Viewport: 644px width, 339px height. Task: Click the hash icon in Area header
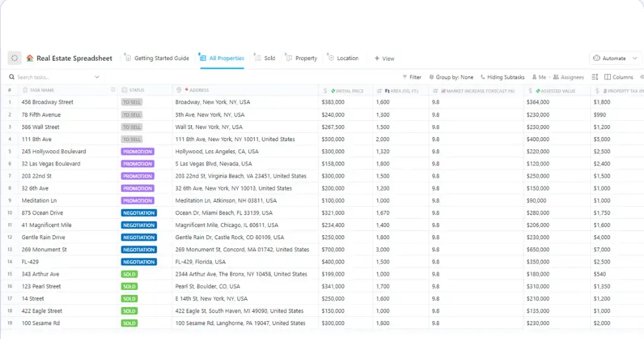(x=379, y=91)
